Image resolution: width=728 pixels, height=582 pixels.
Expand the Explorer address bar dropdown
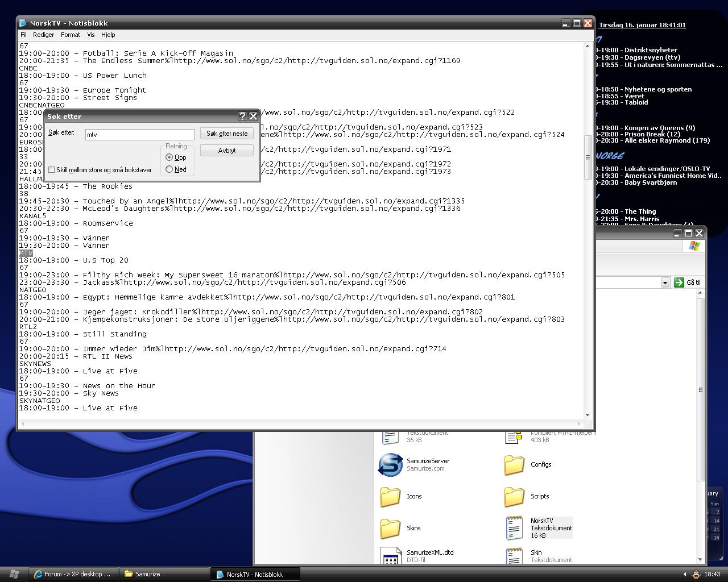(x=665, y=282)
